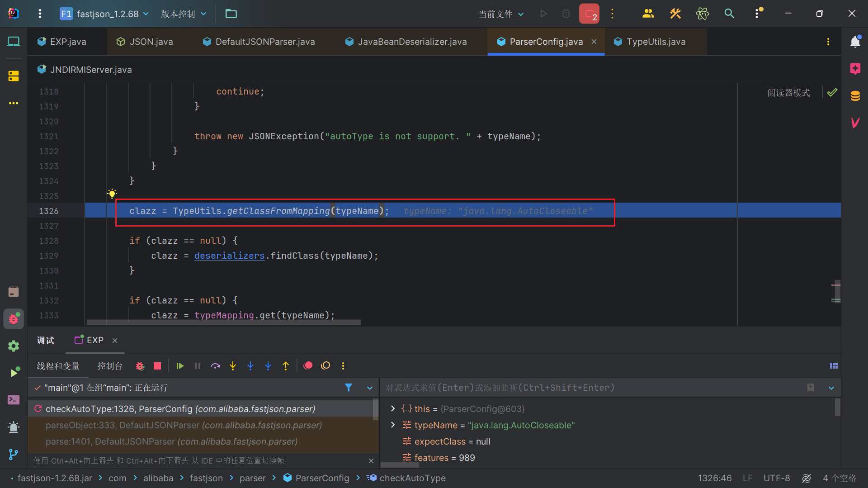868x488 pixels.
Task: Open Database tool window on right
Action: (x=855, y=96)
